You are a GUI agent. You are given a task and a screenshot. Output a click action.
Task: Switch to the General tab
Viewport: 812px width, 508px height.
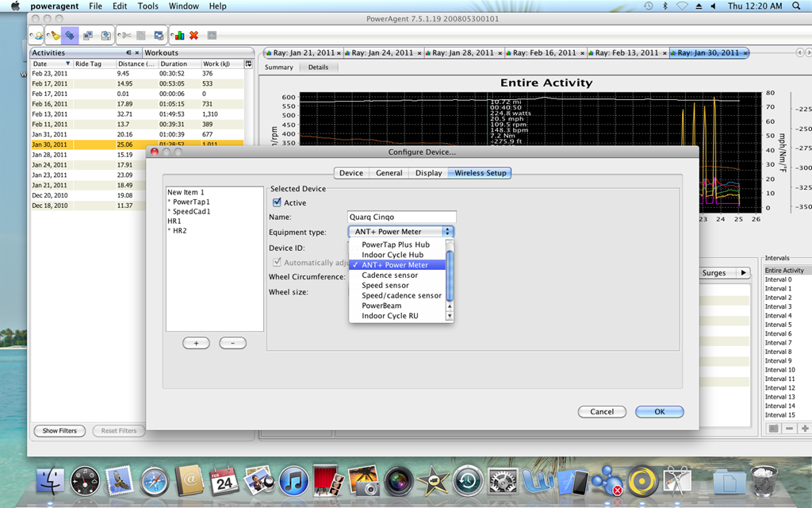389,172
